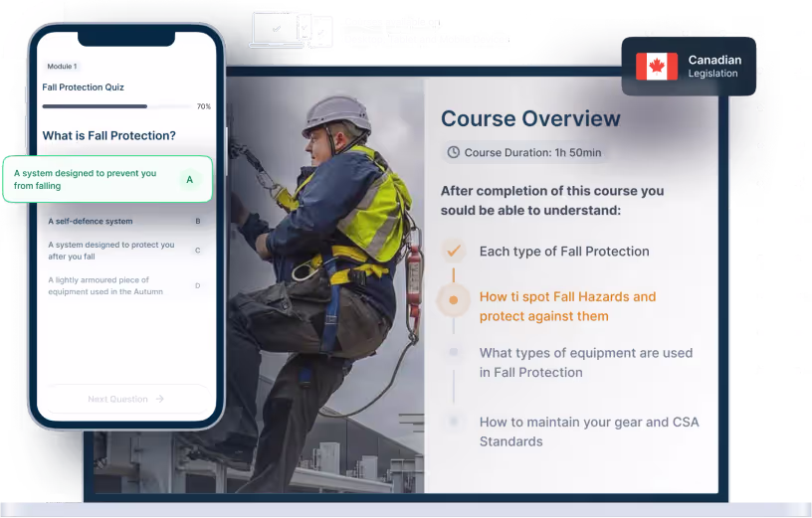Image resolution: width=812 pixels, height=518 pixels.
Task: Click the Course Duration: 1h 50min pill
Action: (525, 152)
